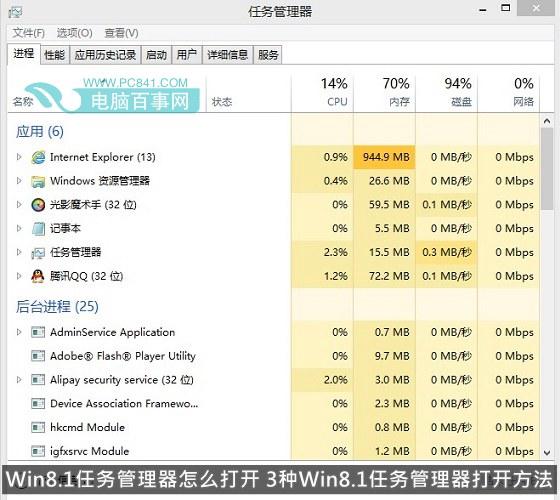Maximize the Task Manager window

tap(505, 8)
